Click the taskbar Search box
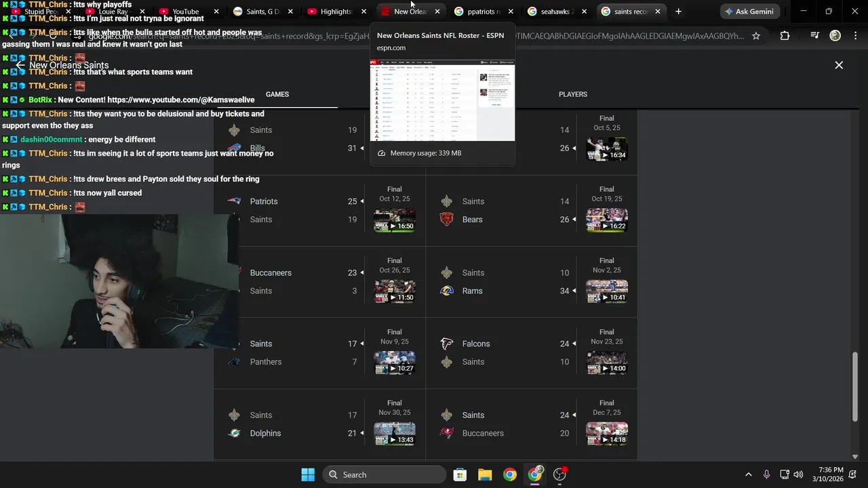 384,474
